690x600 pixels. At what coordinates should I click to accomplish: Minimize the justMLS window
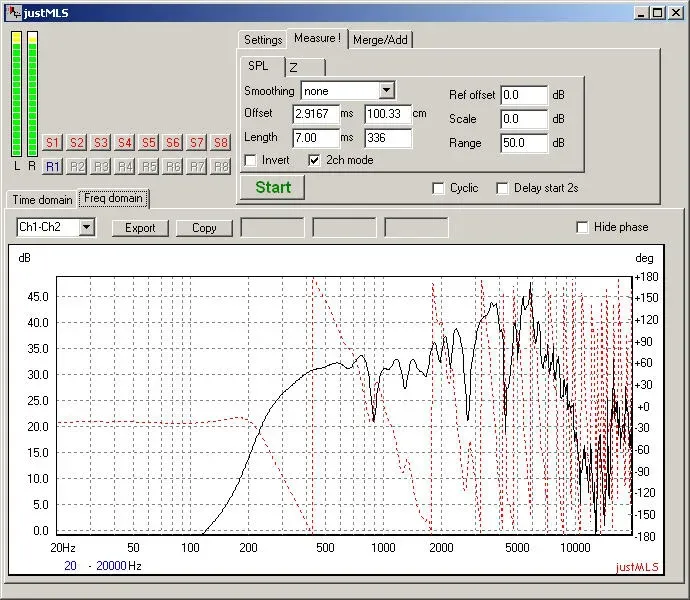click(641, 13)
